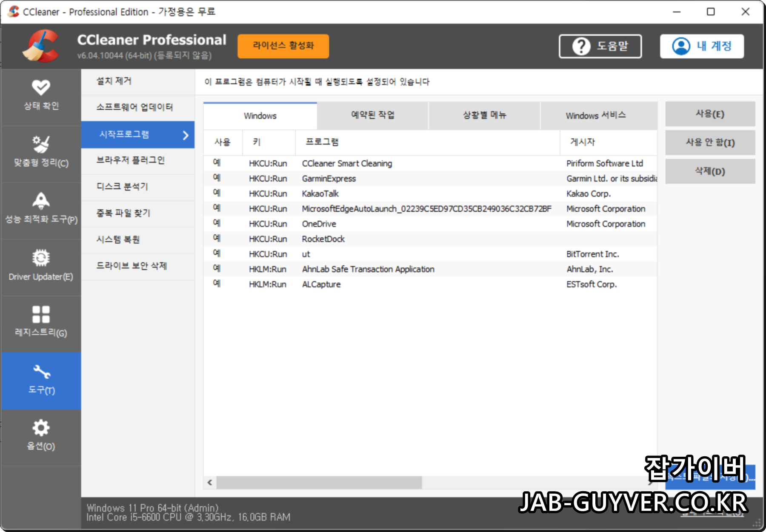Click the horizontal scrollbar thumb
Screen dimensions: 766x532
(x=319, y=483)
